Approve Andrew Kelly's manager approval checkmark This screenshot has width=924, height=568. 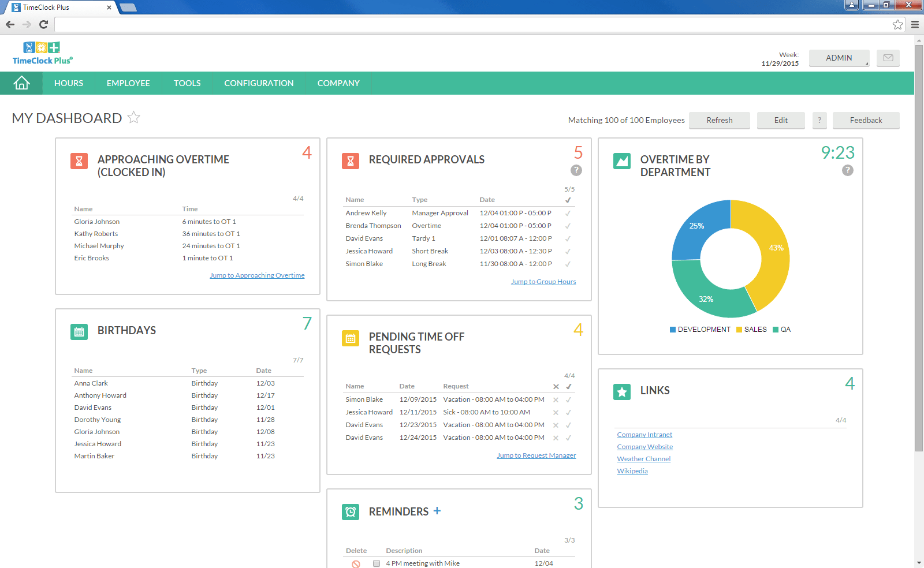(568, 212)
